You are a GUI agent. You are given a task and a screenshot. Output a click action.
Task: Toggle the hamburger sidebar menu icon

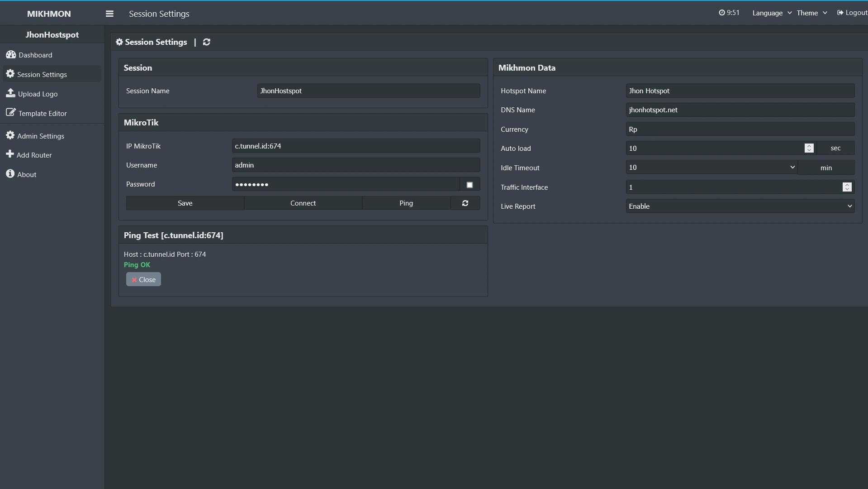click(x=109, y=14)
